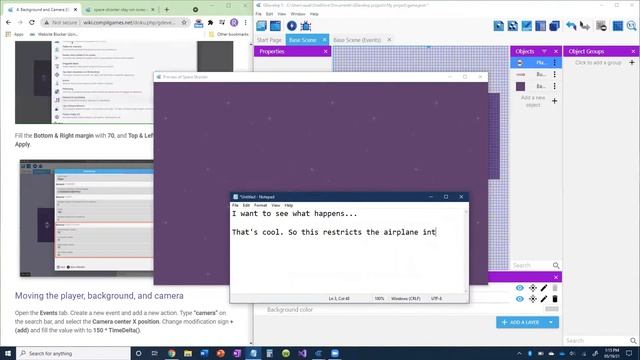The image size is (640, 360).
Task: Click Windows taskbar search box
Action: coord(73,353)
